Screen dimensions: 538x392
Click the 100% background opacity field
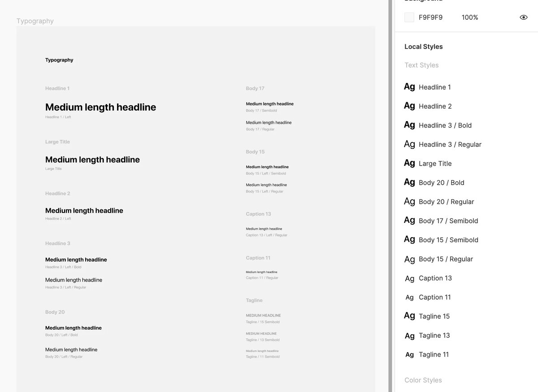[x=470, y=17]
